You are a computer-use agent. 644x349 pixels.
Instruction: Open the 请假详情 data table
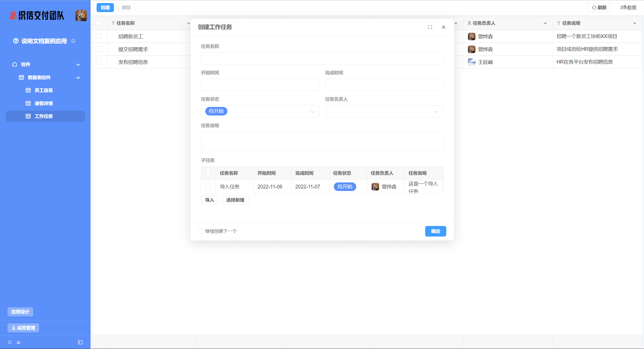44,103
